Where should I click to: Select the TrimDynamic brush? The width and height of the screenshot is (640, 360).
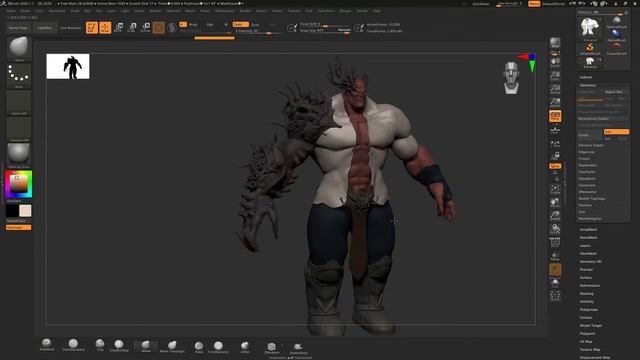218,347
